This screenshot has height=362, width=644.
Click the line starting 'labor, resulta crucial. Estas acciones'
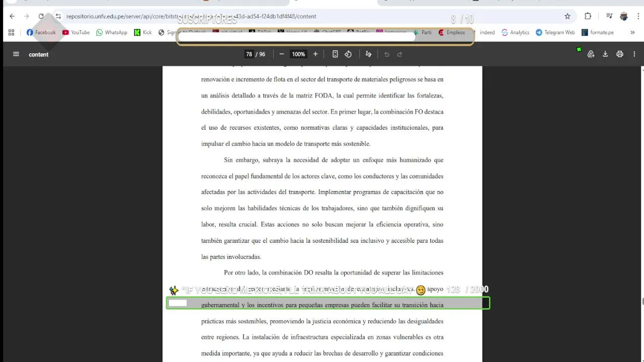[x=322, y=225]
